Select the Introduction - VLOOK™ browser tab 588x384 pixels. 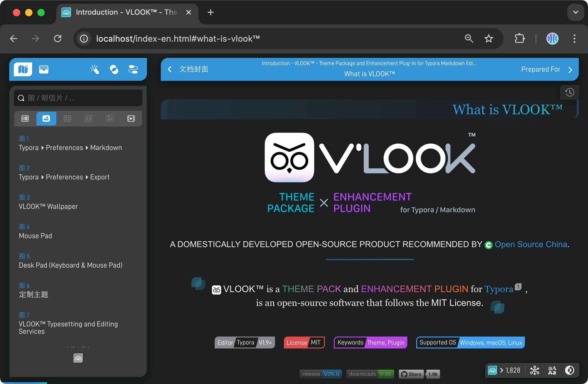tap(127, 12)
